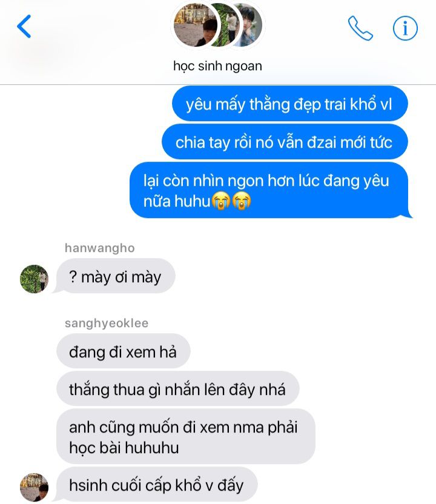Tap the message with crying emojis
The height and width of the screenshot is (504, 436).
269,190
